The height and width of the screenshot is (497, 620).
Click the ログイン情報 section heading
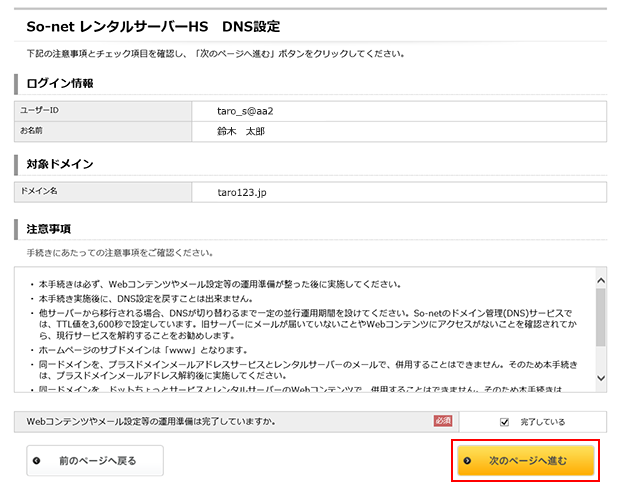point(59,83)
